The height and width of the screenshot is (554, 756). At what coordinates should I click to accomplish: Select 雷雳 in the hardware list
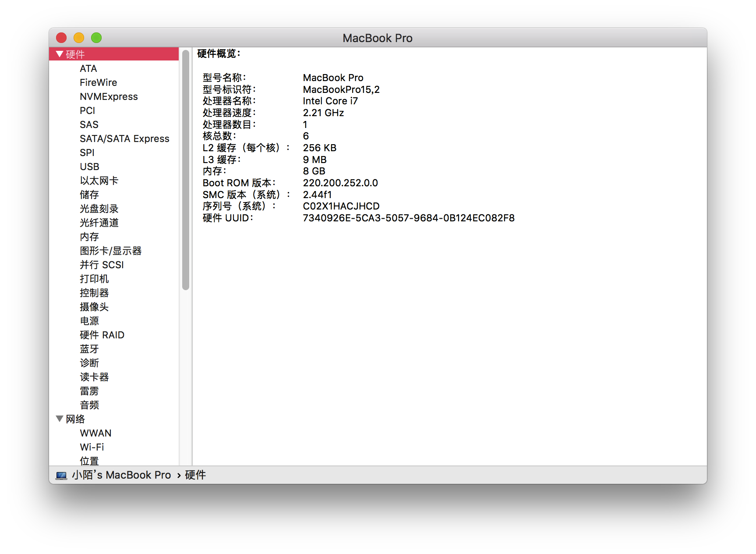(89, 391)
